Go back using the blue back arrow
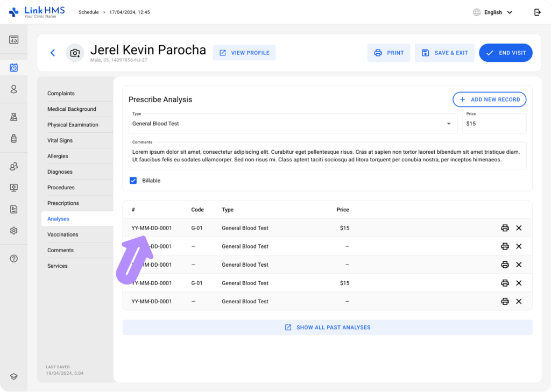 point(53,53)
